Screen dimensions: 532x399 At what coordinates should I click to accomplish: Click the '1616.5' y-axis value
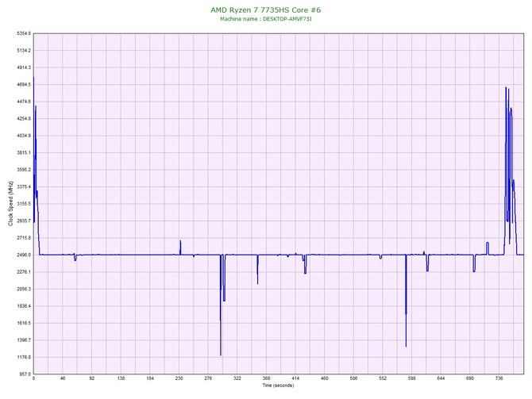click(24, 323)
